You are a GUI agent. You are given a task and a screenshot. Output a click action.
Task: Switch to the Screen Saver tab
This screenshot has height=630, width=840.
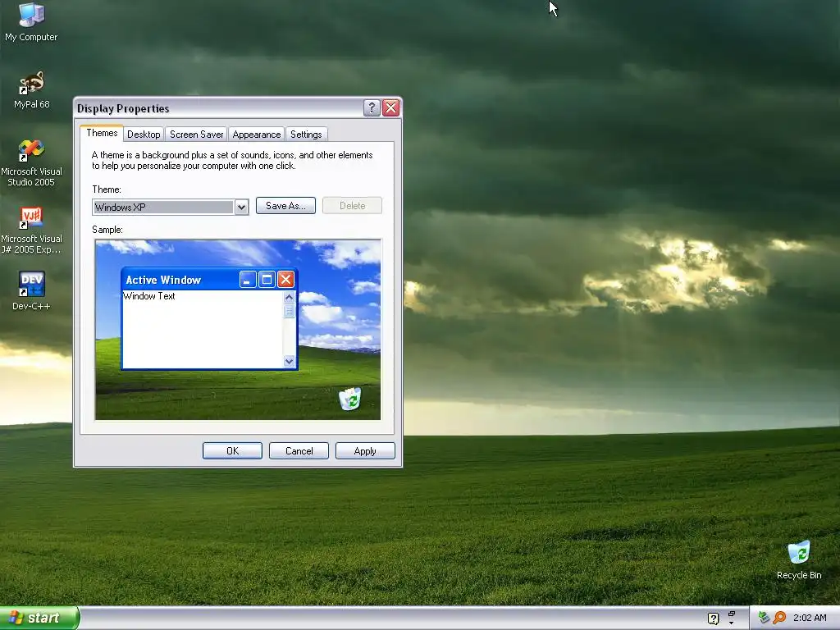coord(197,135)
